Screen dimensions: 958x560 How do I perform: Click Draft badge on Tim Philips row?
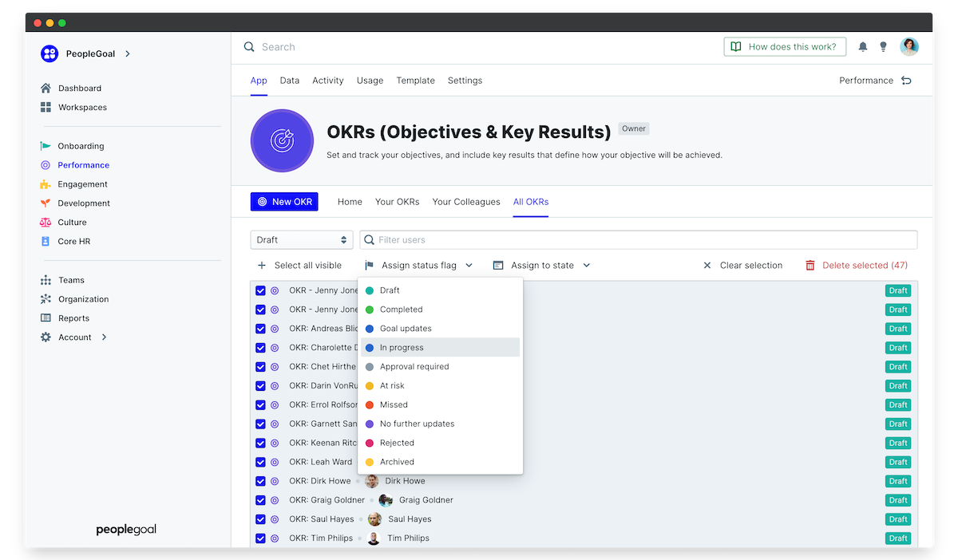coord(898,538)
